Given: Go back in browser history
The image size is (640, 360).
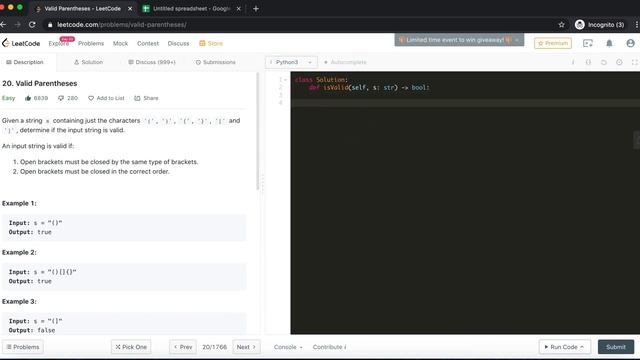Looking at the screenshot, I should [3, 25].
